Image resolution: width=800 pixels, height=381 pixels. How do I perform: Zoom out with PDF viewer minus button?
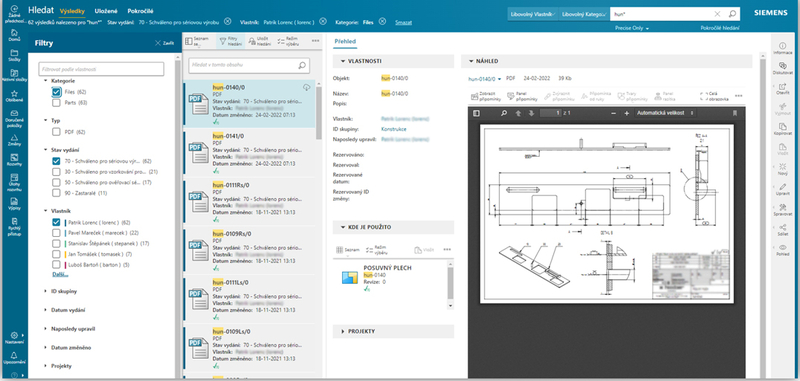coord(614,113)
